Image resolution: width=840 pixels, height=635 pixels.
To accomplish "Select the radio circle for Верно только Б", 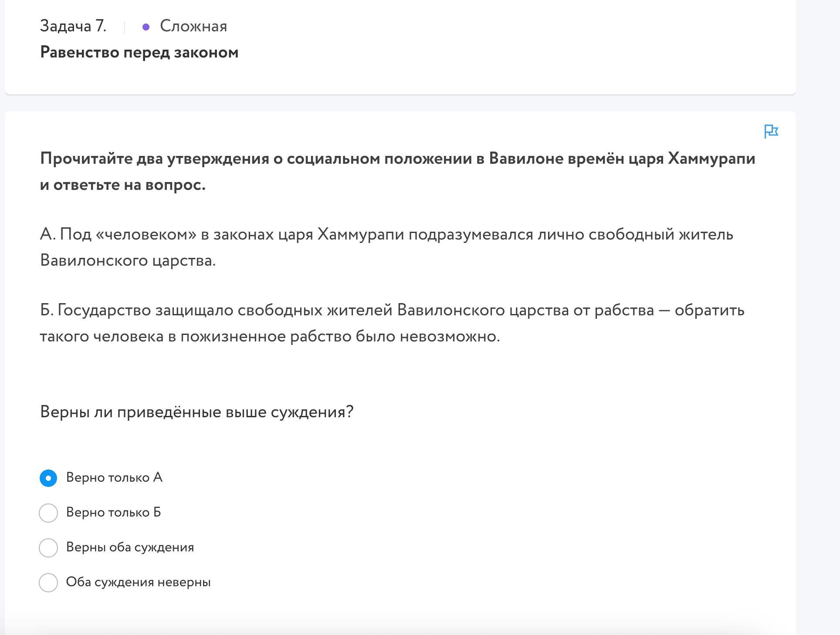I will click(48, 513).
